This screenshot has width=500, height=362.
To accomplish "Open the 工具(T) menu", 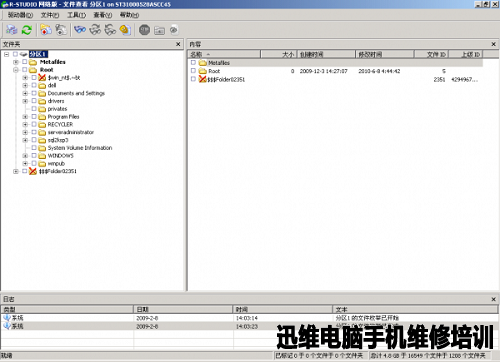I will click(77, 15).
